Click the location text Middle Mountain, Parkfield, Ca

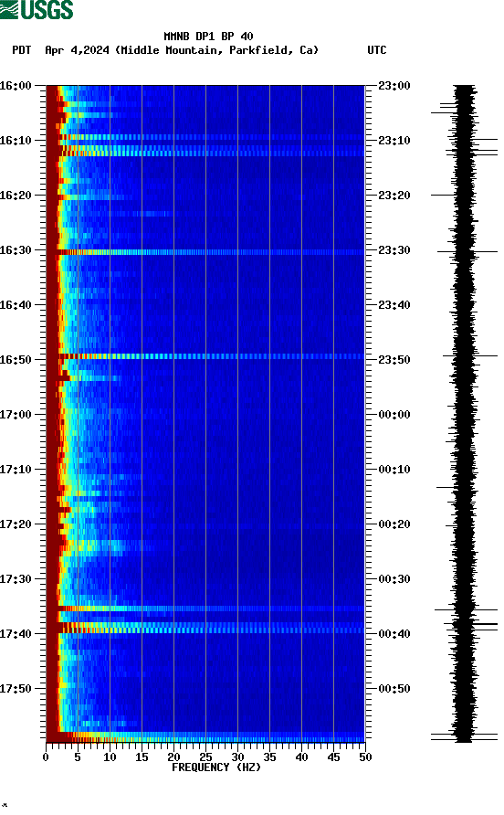click(216, 50)
